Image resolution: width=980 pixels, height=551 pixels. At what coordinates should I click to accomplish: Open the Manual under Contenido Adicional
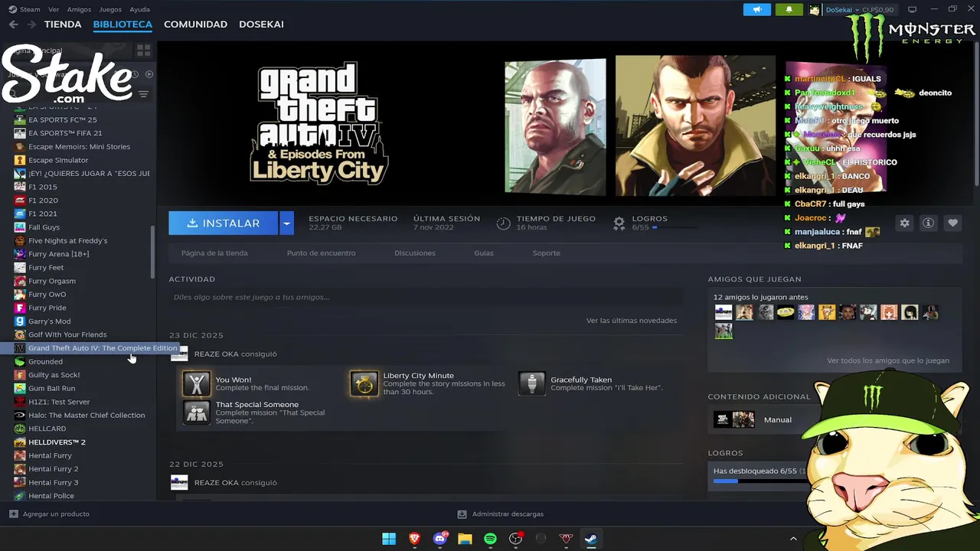(x=777, y=419)
